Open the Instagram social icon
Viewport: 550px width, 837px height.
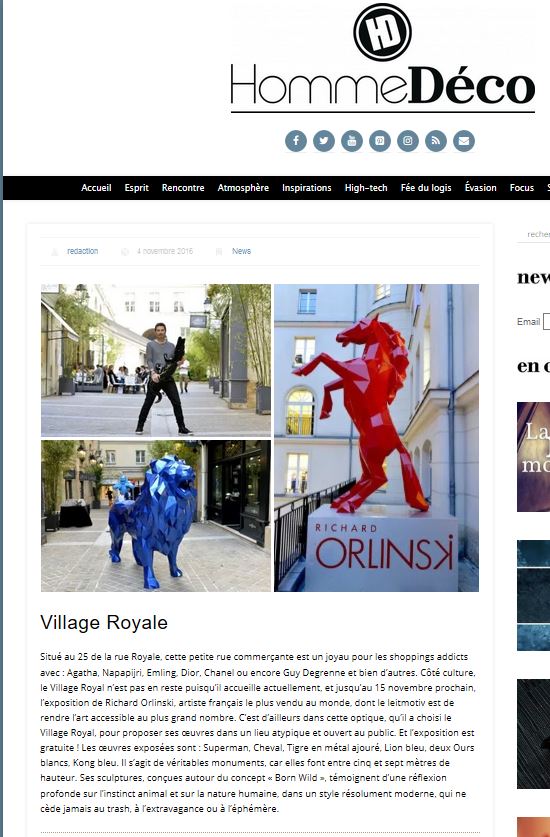[x=408, y=141]
